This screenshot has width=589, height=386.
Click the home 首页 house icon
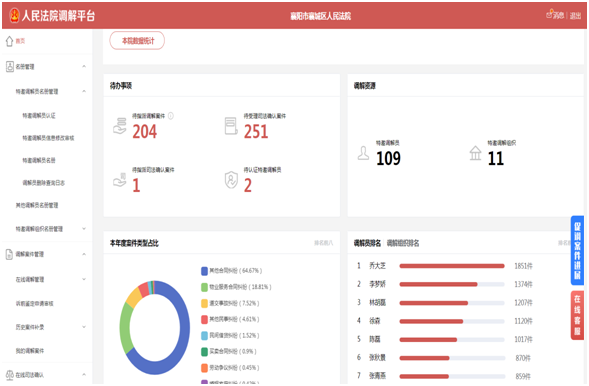[x=9, y=41]
